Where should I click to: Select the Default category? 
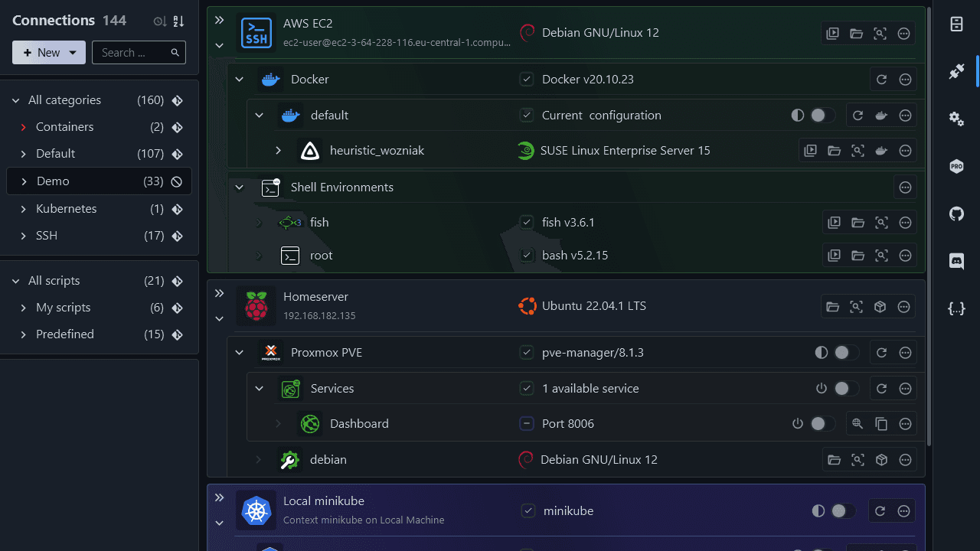coord(99,154)
